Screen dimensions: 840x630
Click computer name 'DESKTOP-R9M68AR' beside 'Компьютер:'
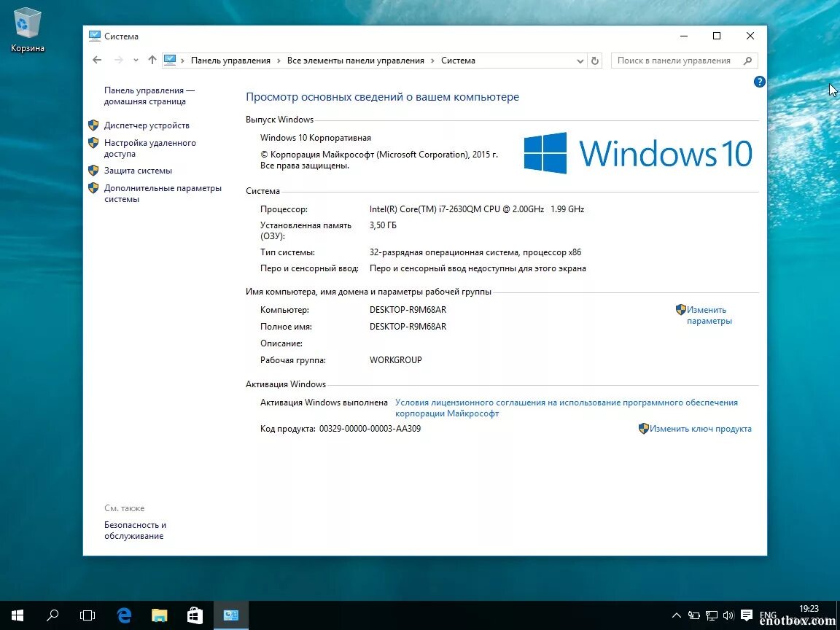(x=408, y=310)
